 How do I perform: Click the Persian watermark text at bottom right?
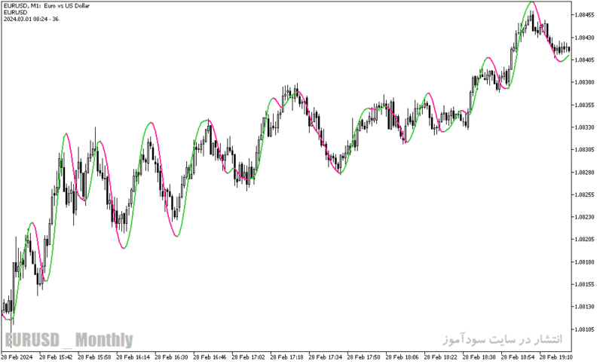click(x=502, y=339)
